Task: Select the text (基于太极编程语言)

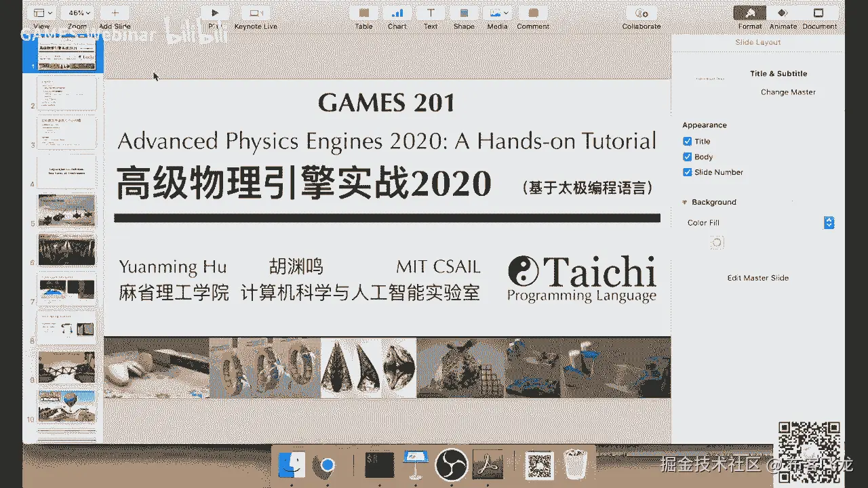Action: 589,187
